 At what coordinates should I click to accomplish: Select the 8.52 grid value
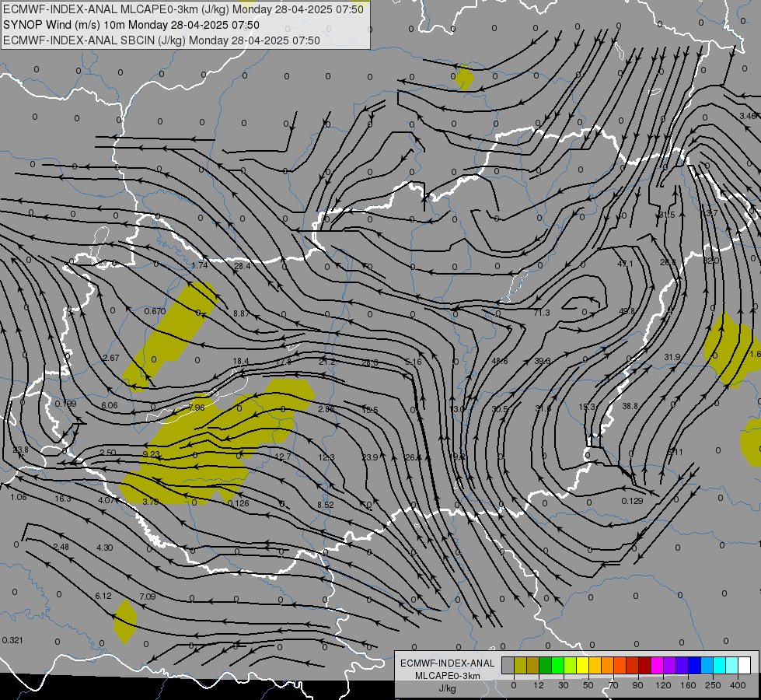[x=326, y=505]
